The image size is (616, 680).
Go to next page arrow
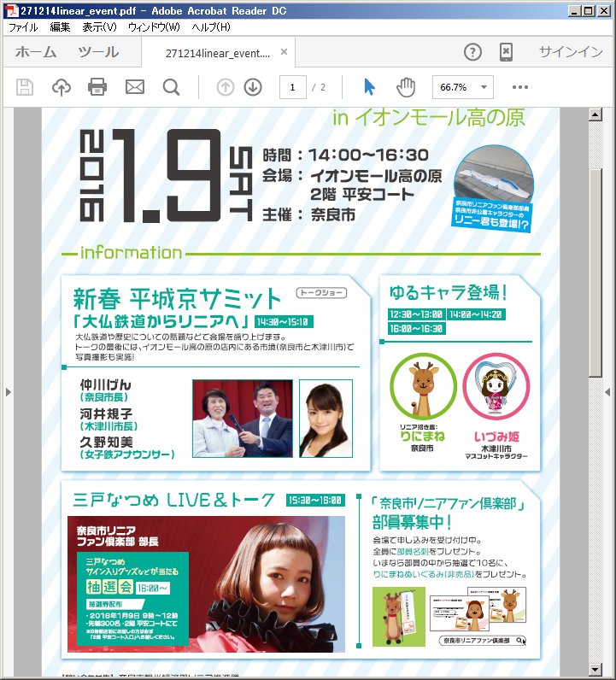253,87
